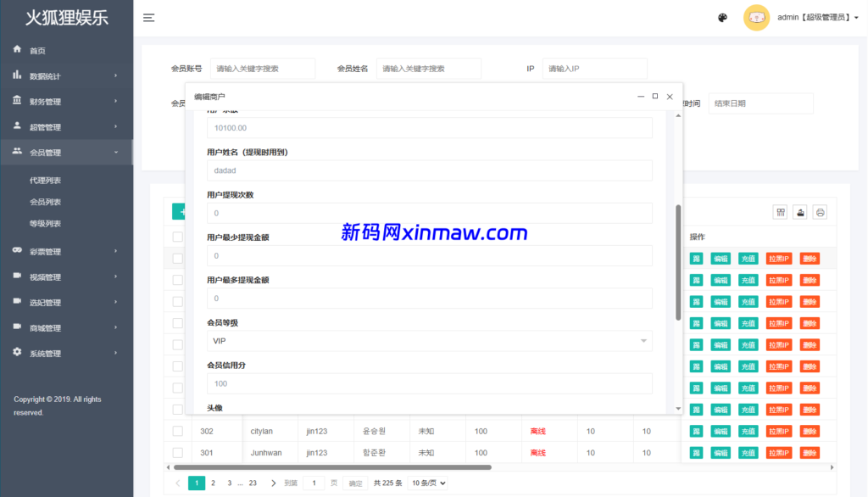This screenshot has width=868, height=497.
Task: Tick the checkbox for row 301
Action: click(x=178, y=453)
